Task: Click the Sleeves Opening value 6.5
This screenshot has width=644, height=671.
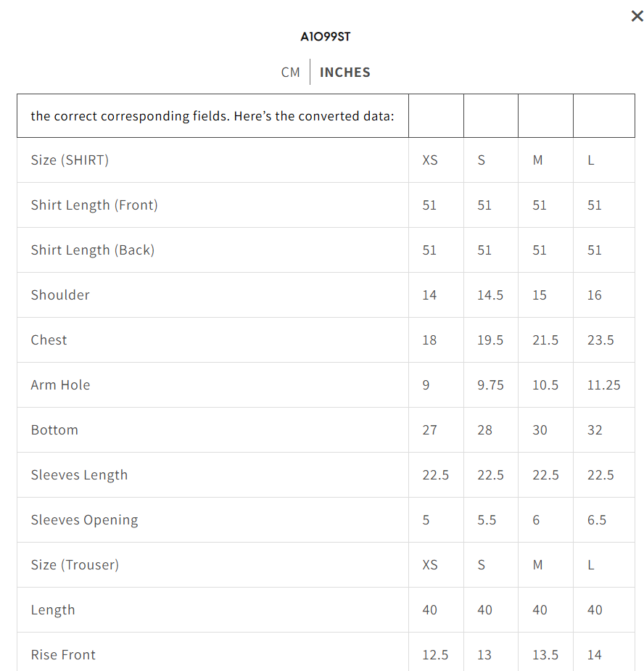Action: 597,520
